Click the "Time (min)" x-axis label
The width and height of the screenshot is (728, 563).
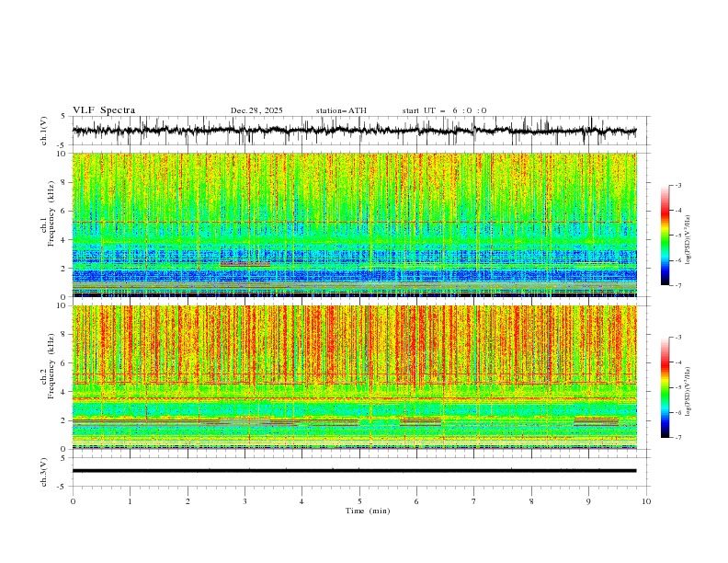tap(368, 511)
